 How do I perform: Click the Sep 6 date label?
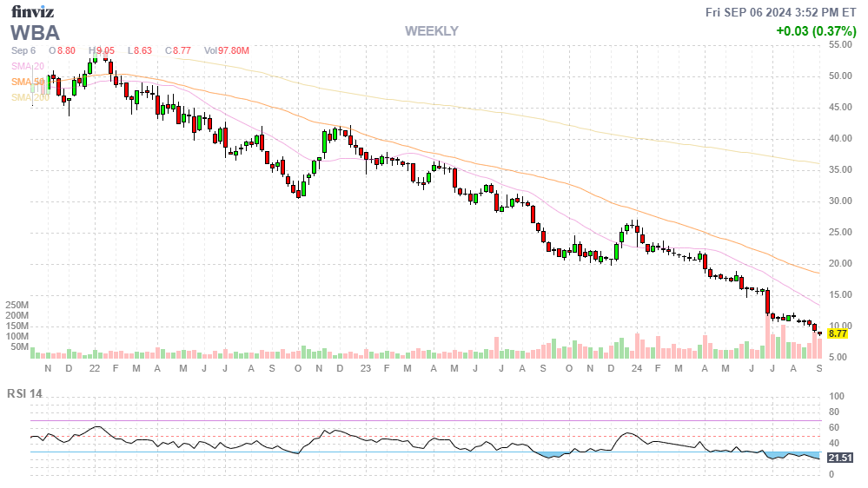pyautogui.click(x=23, y=51)
